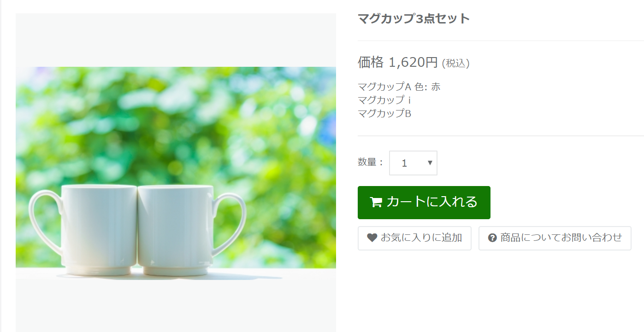Select the マグカップA 色: 赤 line
Screen dimensions: 644x332
[399, 87]
